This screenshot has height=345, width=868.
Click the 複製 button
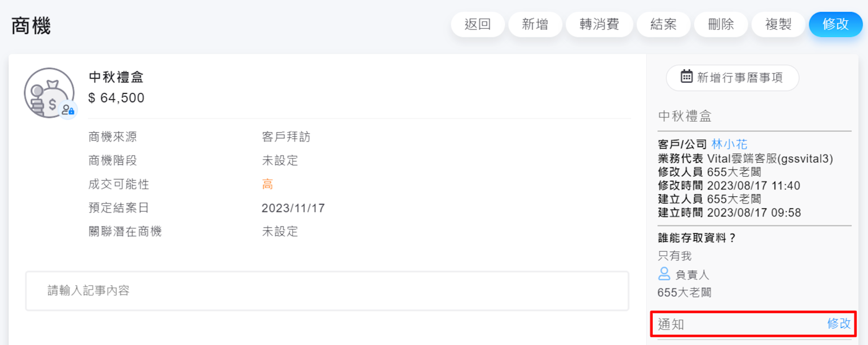778,24
